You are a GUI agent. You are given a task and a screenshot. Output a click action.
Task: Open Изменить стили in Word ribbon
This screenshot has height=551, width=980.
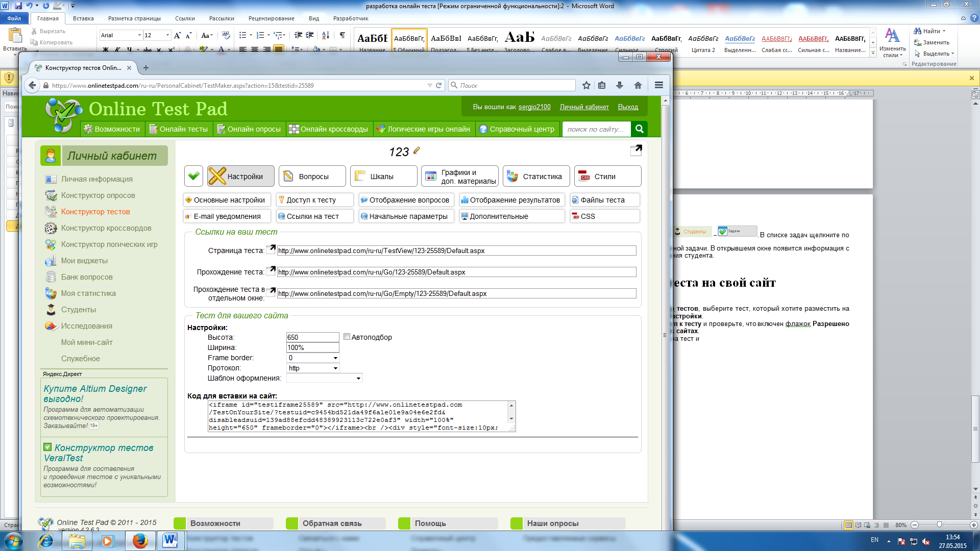click(892, 43)
